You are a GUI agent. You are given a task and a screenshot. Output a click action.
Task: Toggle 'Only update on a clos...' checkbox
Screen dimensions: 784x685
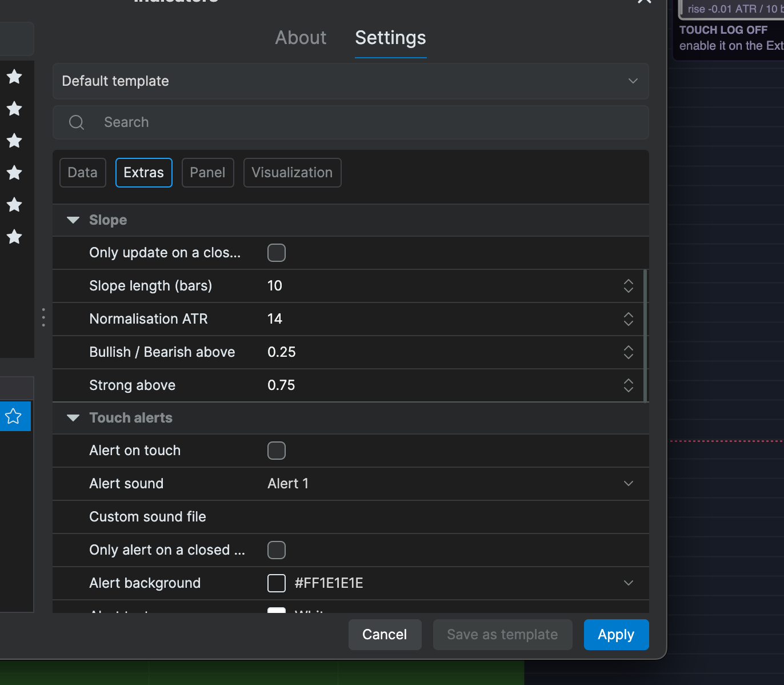pyautogui.click(x=277, y=253)
